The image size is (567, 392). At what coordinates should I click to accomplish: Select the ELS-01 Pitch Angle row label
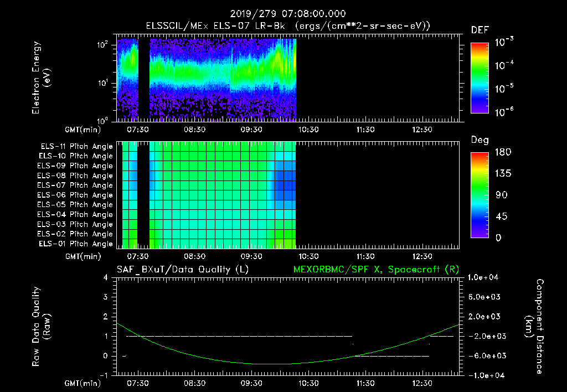(75, 244)
